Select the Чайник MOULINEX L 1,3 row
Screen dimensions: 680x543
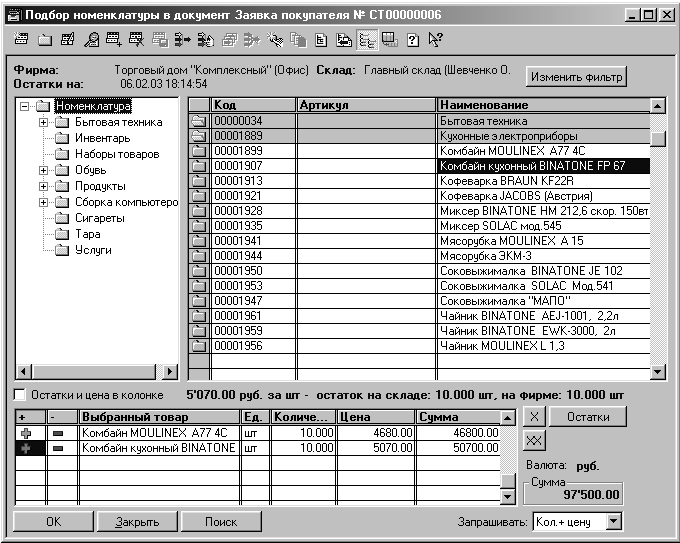[420, 346]
